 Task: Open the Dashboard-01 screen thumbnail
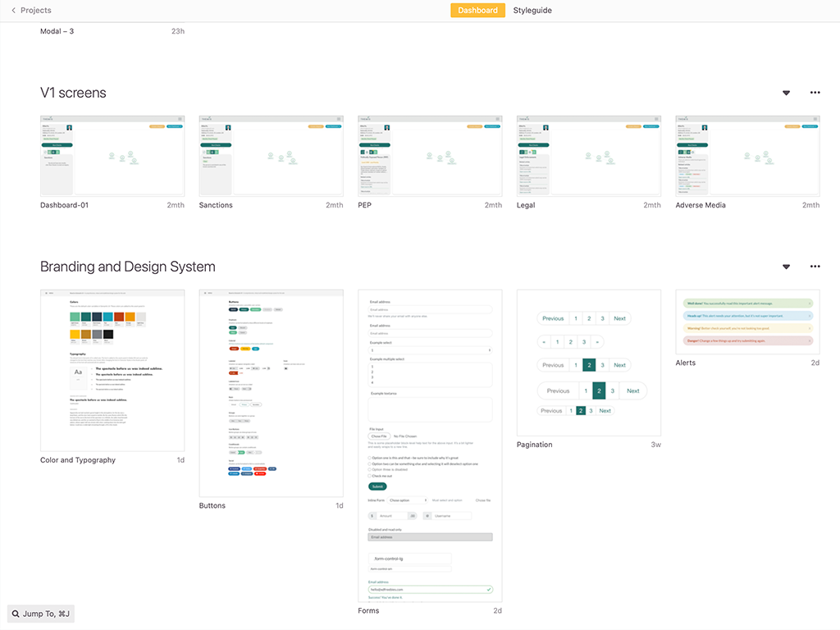[112, 156]
